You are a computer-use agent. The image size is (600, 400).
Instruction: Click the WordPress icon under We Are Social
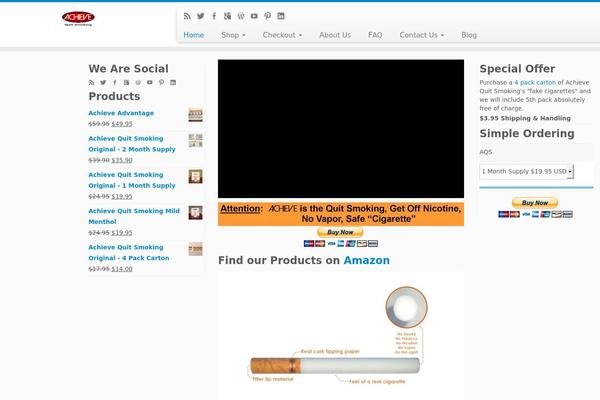(138, 82)
